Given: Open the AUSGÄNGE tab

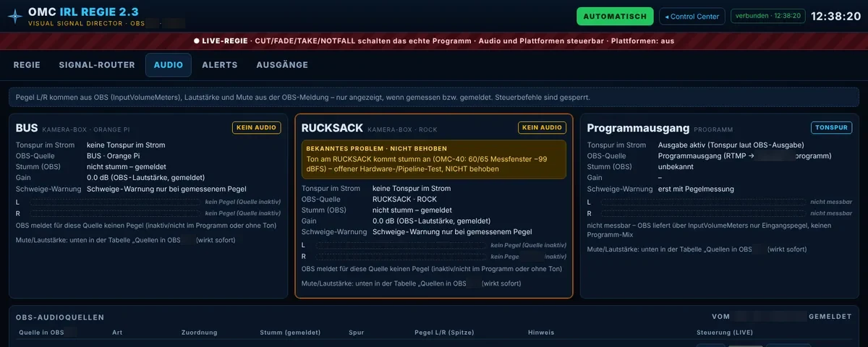Looking at the screenshot, I should (x=282, y=65).
